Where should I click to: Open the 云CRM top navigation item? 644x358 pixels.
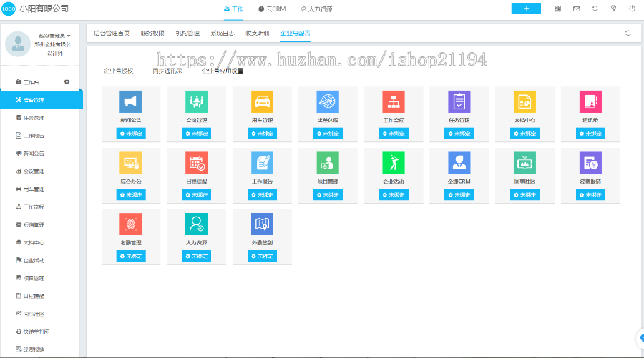click(272, 9)
